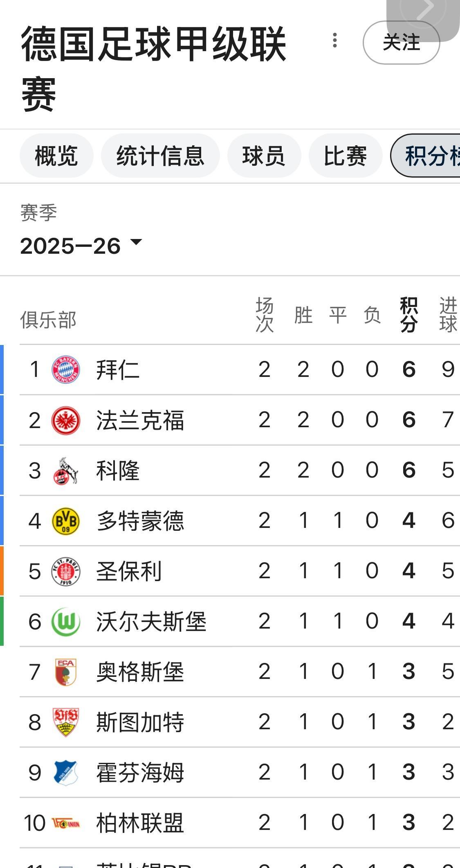Click the VfB Stuttgart crest
This screenshot has height=868, width=460.
point(65,722)
